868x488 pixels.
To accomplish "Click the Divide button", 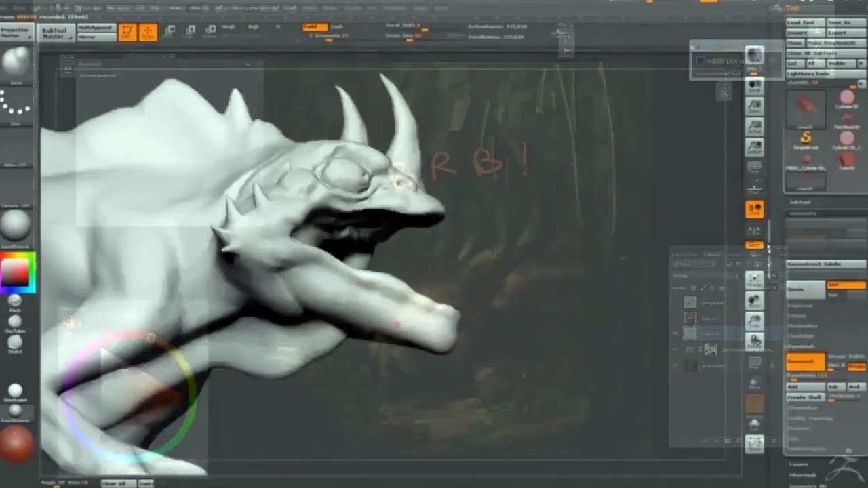I will [x=805, y=289].
